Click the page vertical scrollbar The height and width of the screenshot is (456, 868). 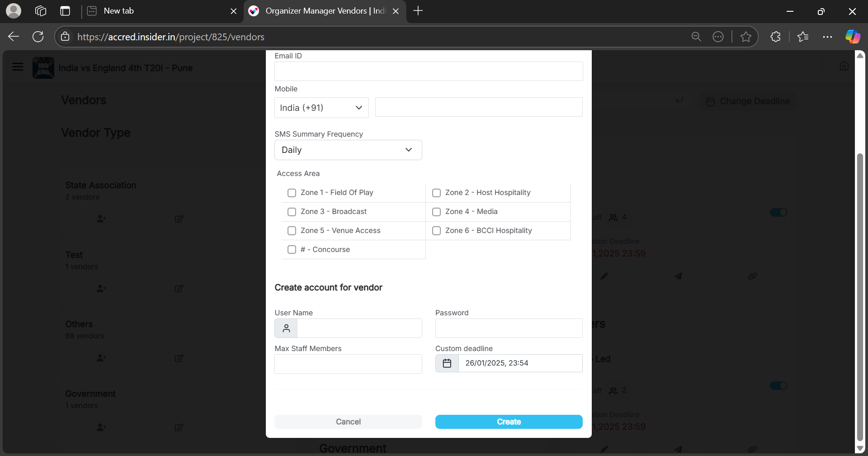coord(860,294)
